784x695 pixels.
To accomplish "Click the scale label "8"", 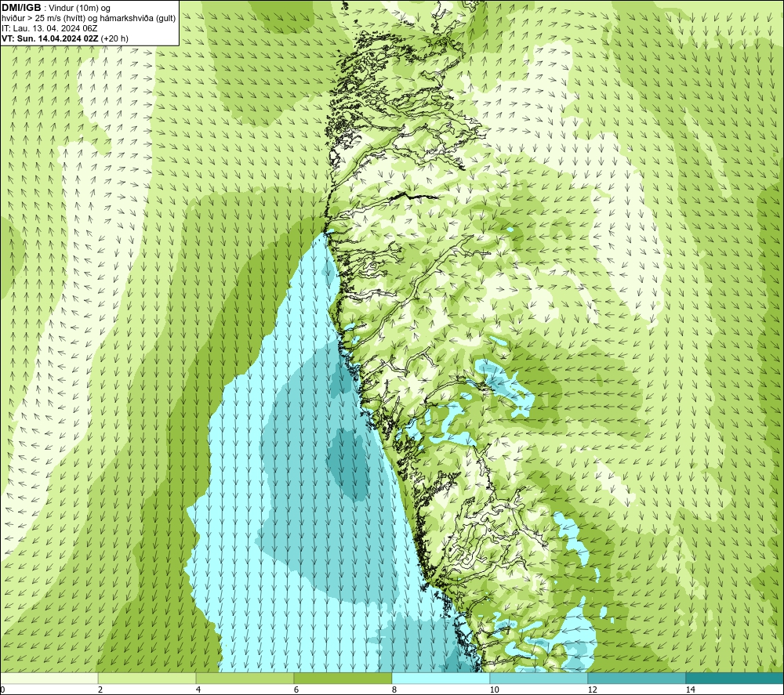I will (394, 690).
